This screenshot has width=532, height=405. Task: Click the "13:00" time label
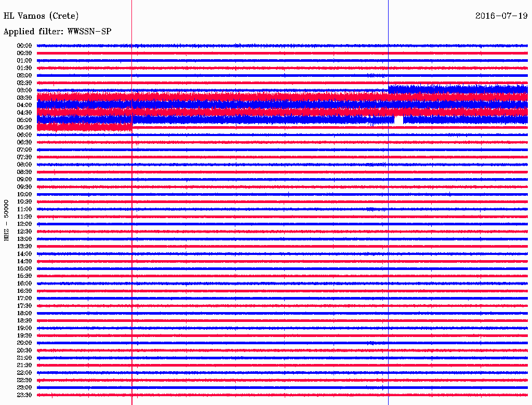tap(24, 239)
